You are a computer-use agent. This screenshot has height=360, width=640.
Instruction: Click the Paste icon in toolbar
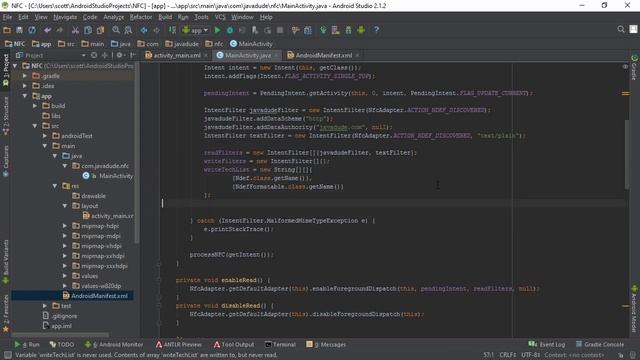100,30
